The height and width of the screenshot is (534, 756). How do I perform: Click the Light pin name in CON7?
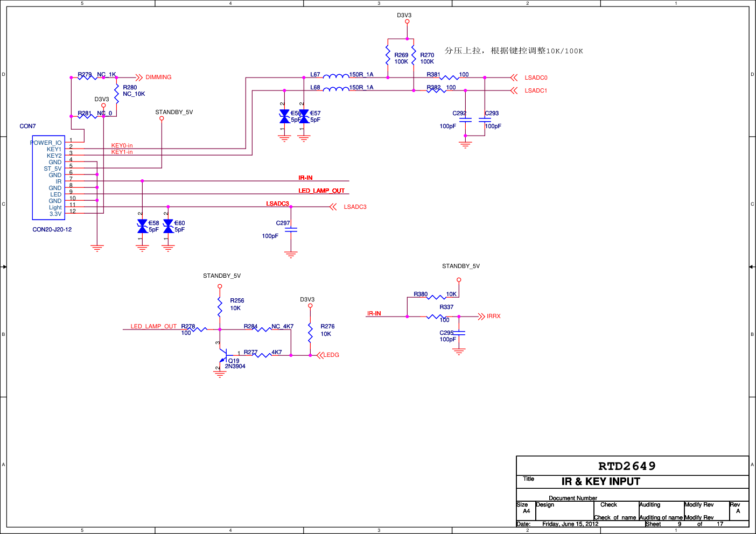(55, 207)
